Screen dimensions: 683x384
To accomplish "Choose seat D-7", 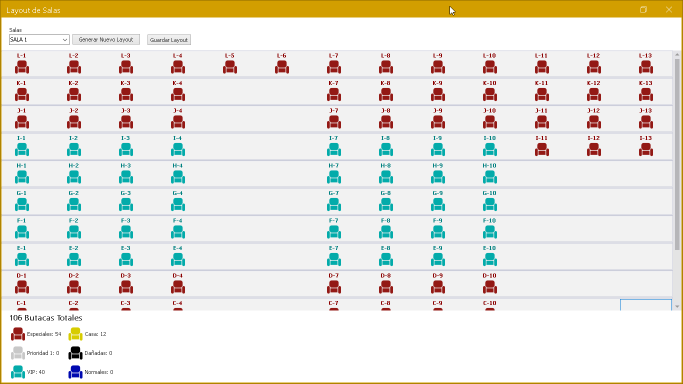I will tap(334, 286).
